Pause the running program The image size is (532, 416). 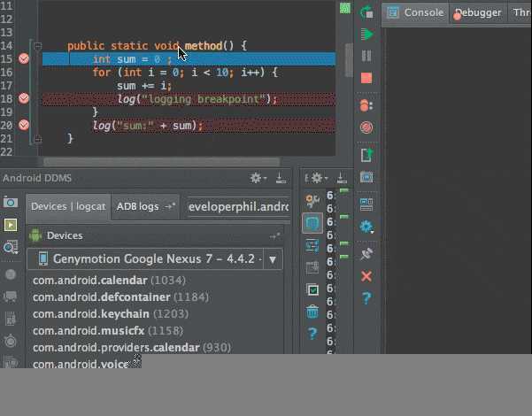click(x=366, y=56)
